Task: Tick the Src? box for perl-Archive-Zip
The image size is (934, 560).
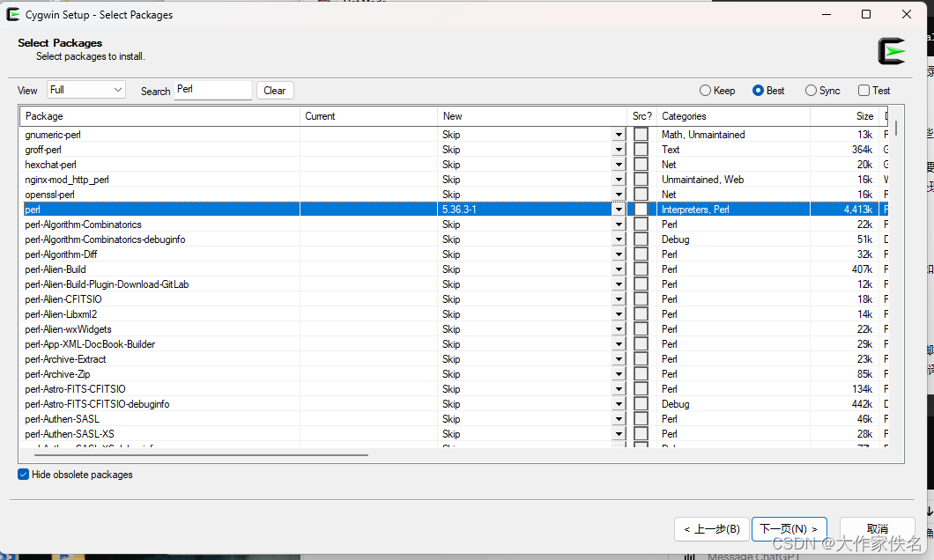Action: [x=641, y=373]
